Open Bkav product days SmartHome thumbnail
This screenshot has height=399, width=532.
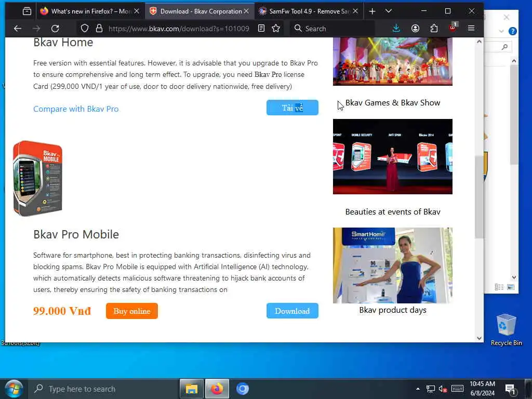(x=393, y=265)
